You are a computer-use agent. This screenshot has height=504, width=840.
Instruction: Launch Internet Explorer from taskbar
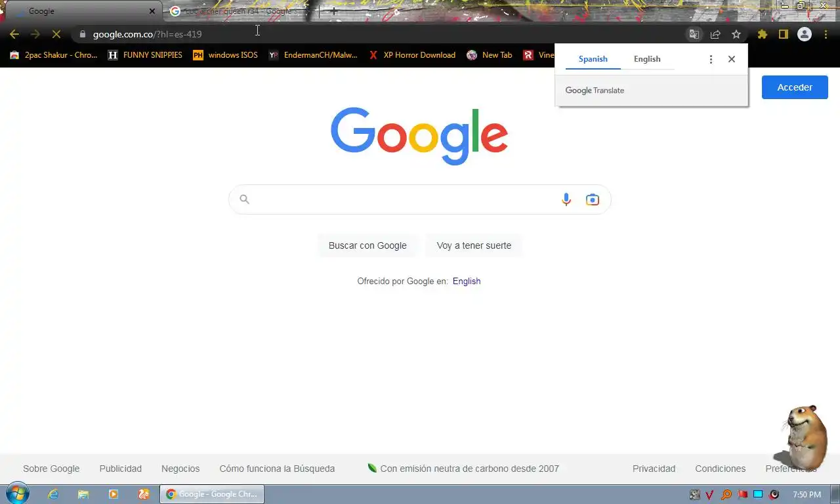53,494
